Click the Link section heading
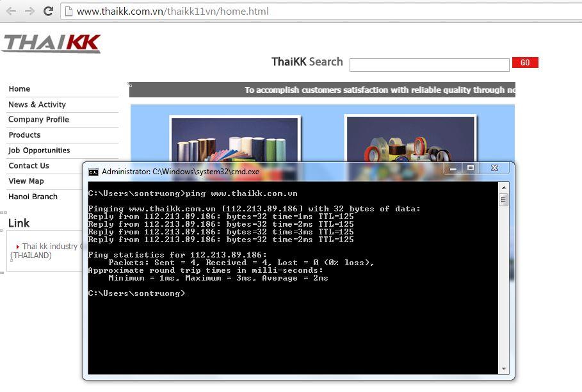Viewport: 582px width, 392px height. (x=19, y=223)
